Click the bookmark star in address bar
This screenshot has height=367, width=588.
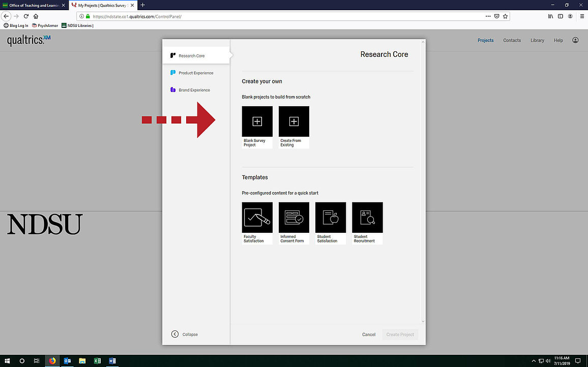pos(505,16)
